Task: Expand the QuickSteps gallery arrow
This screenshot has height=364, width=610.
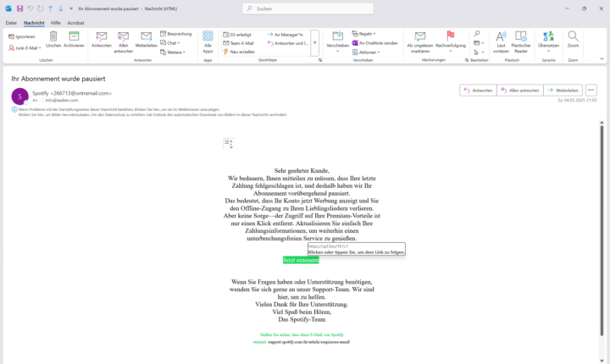Action: pyautogui.click(x=314, y=43)
